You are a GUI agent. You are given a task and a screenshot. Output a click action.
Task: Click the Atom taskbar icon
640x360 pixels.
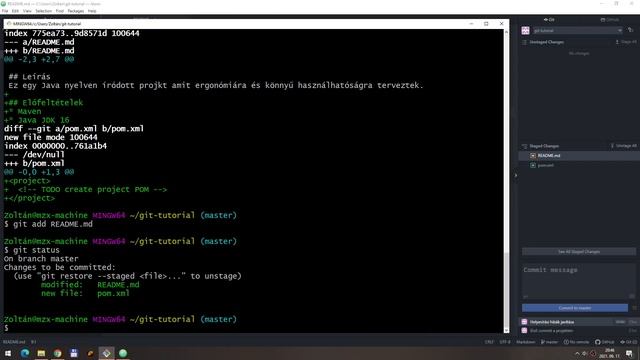click(x=123, y=353)
